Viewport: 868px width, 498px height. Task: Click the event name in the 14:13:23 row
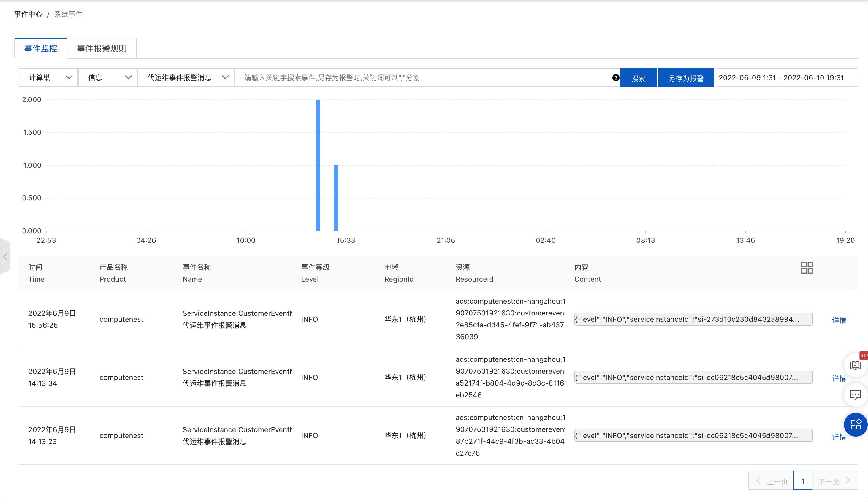(237, 435)
